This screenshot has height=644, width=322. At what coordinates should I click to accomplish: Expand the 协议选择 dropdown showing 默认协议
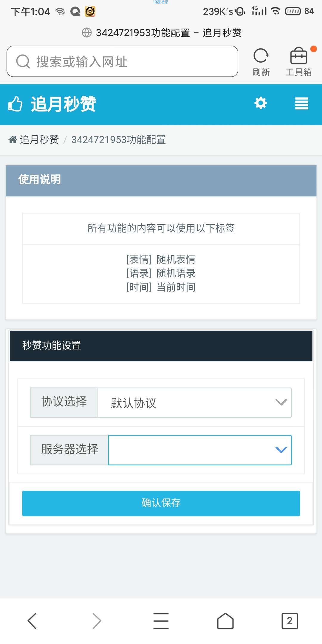point(194,403)
